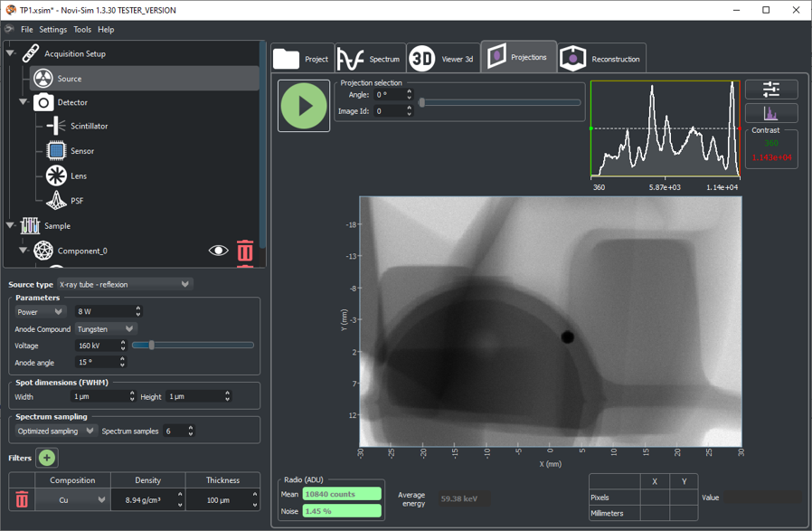Open the Tools menu
812x531 pixels.
(82, 30)
